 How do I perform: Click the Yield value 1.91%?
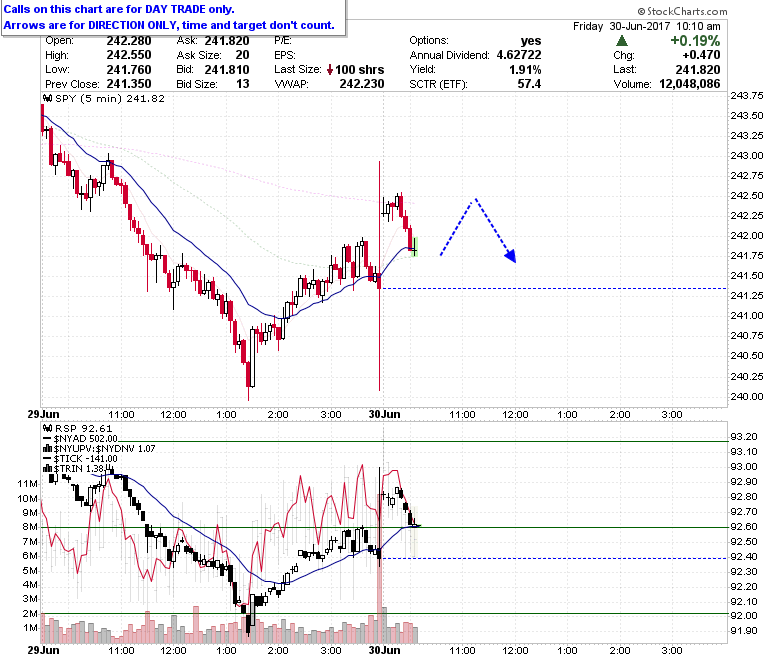pyautogui.click(x=525, y=70)
